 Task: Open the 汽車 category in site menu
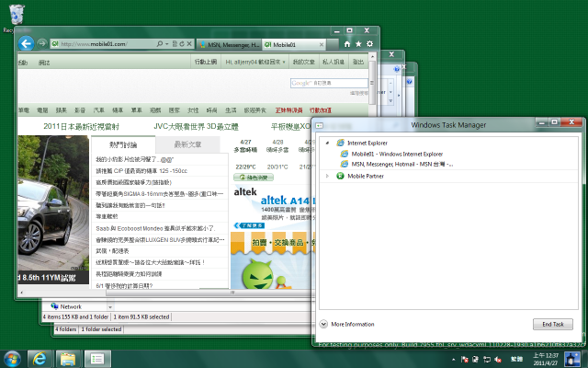point(98,110)
